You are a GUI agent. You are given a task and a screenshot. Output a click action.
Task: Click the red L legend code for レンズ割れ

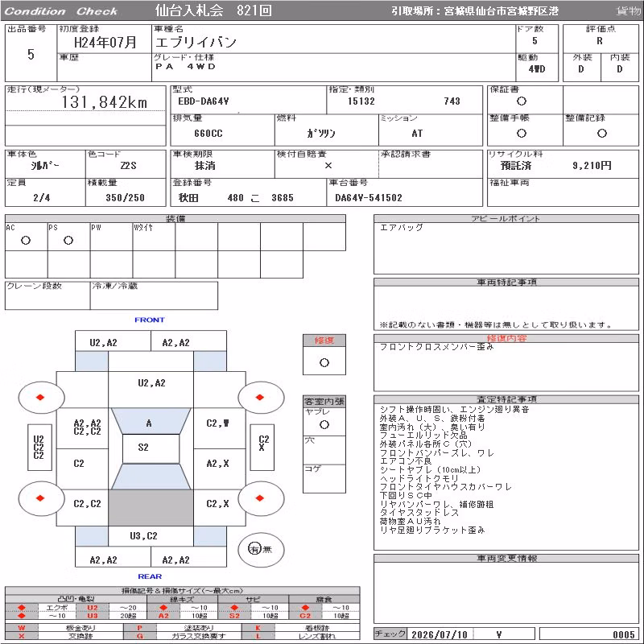point(258,636)
